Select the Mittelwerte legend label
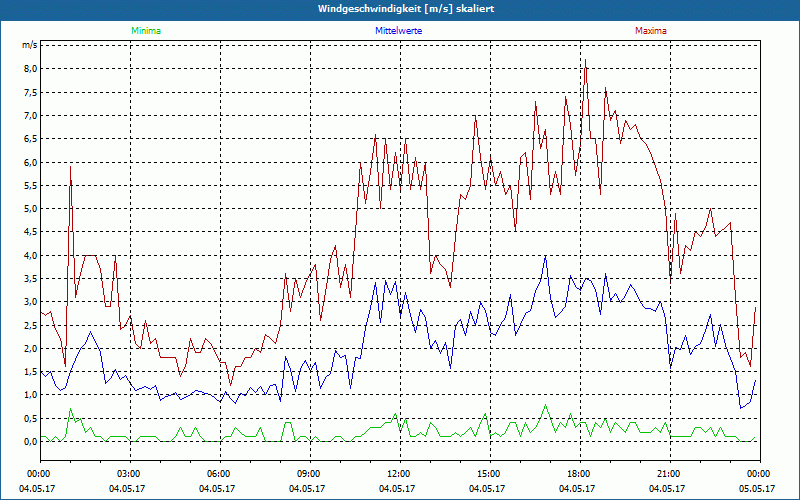This screenshot has height=500, width=800. click(x=398, y=31)
